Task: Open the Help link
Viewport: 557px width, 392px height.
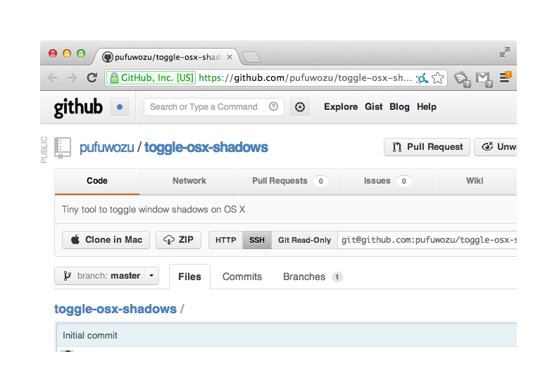Action: pyautogui.click(x=426, y=107)
